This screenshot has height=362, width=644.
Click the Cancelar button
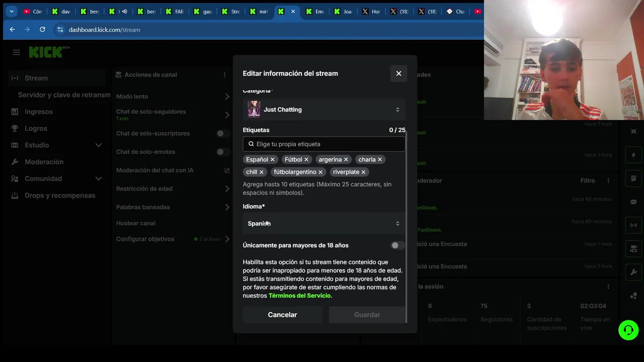(x=282, y=315)
